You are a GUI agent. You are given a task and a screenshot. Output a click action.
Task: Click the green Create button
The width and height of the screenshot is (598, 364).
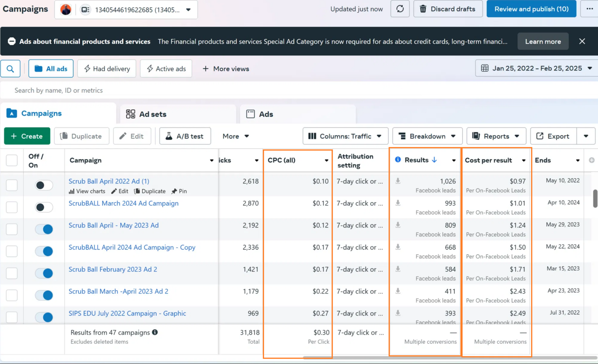(x=27, y=136)
